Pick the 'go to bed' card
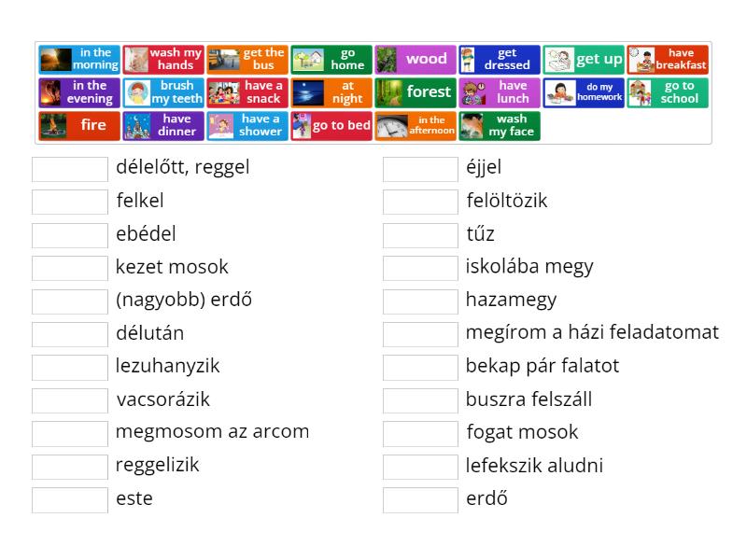Viewport: 747px width, 560px height. [331, 126]
